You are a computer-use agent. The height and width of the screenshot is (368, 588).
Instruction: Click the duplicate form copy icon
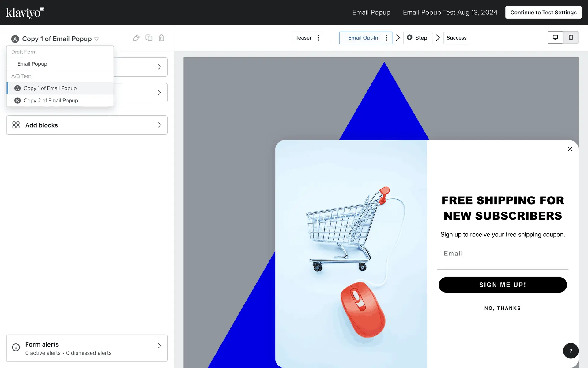[x=149, y=38]
